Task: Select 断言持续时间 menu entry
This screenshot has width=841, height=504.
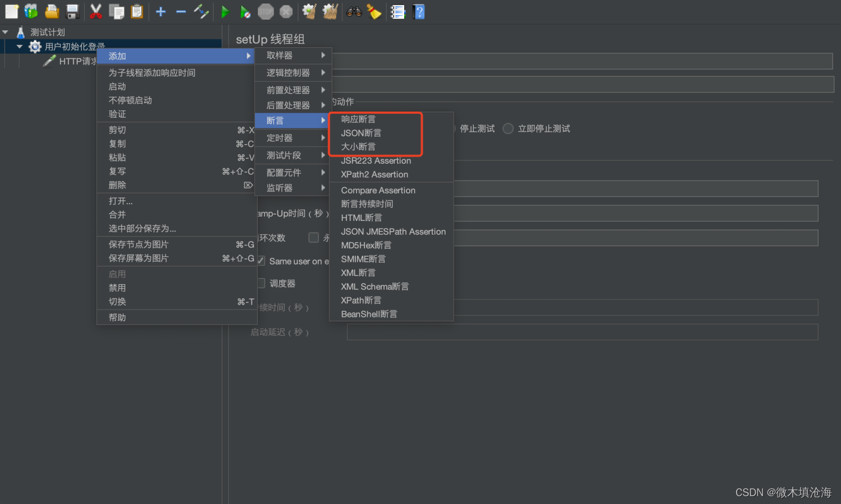Action: (391, 204)
